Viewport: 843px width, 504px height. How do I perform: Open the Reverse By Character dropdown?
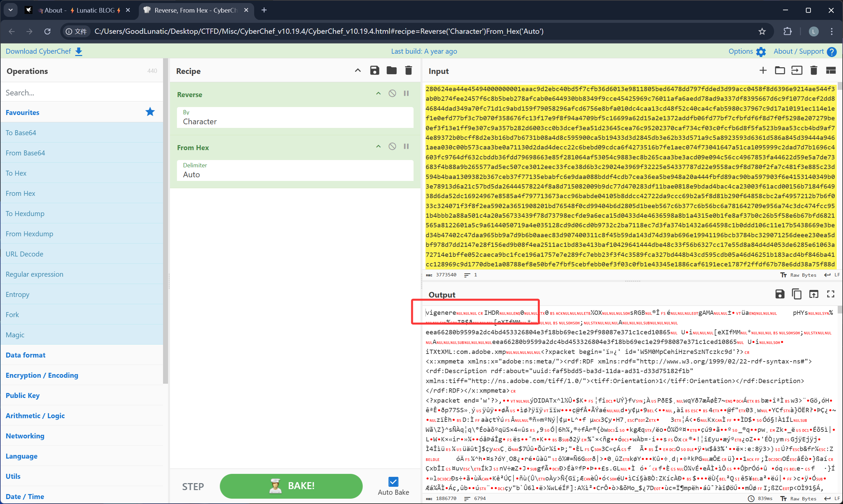(x=295, y=118)
